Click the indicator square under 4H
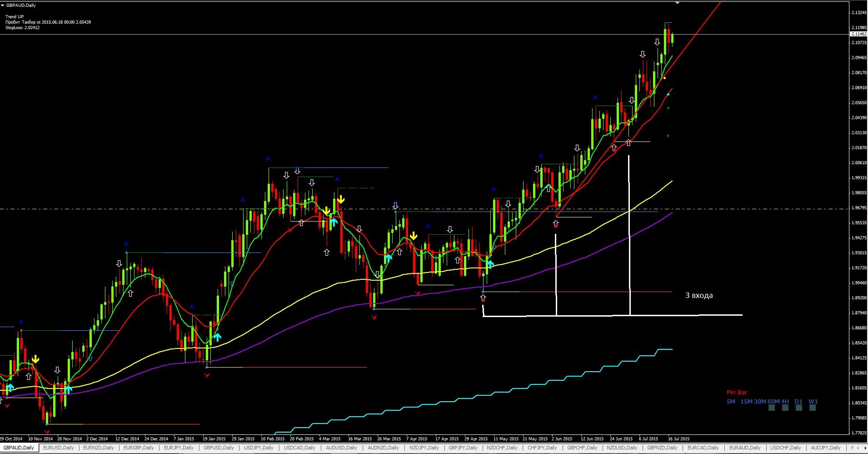The height and width of the screenshot is (454, 868). (x=785, y=408)
